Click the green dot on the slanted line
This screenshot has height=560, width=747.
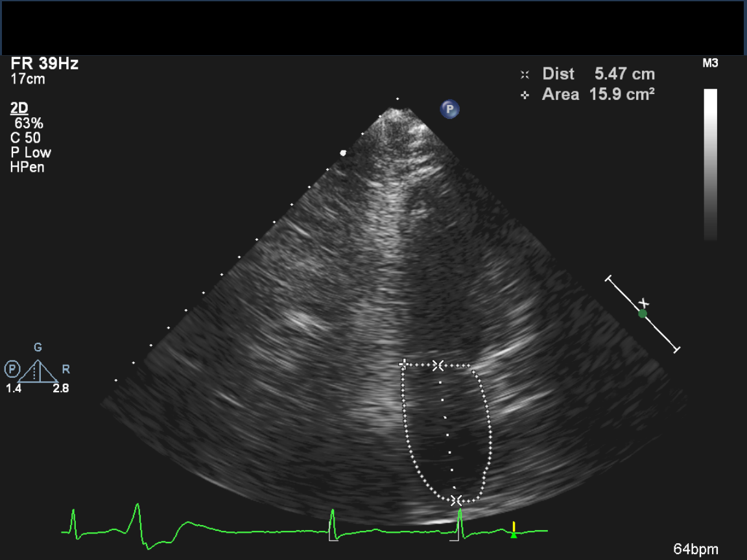click(x=642, y=314)
